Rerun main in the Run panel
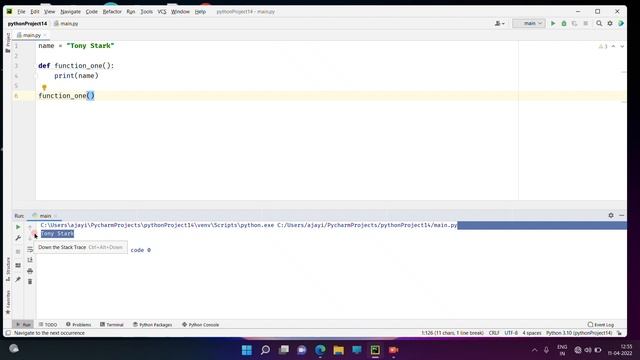This screenshot has height=360, width=640. [18, 227]
